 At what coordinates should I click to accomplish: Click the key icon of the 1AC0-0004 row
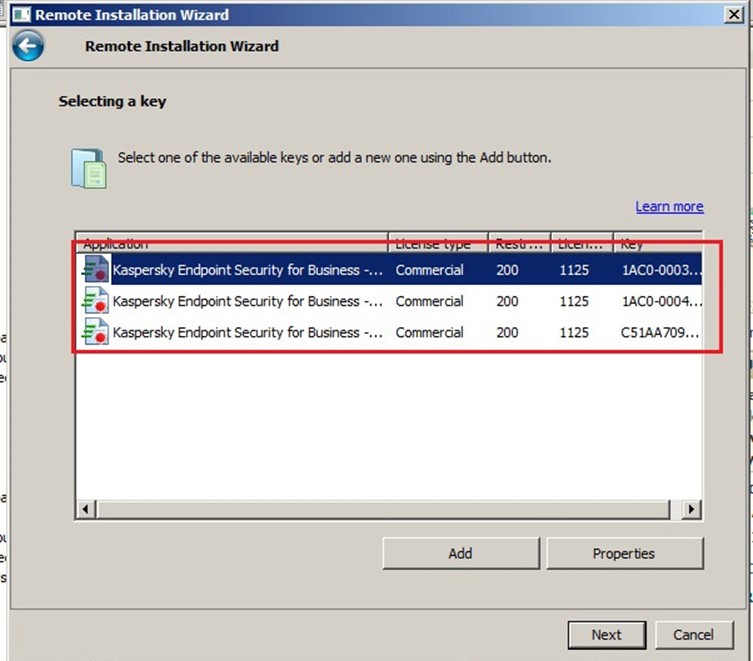pos(95,300)
